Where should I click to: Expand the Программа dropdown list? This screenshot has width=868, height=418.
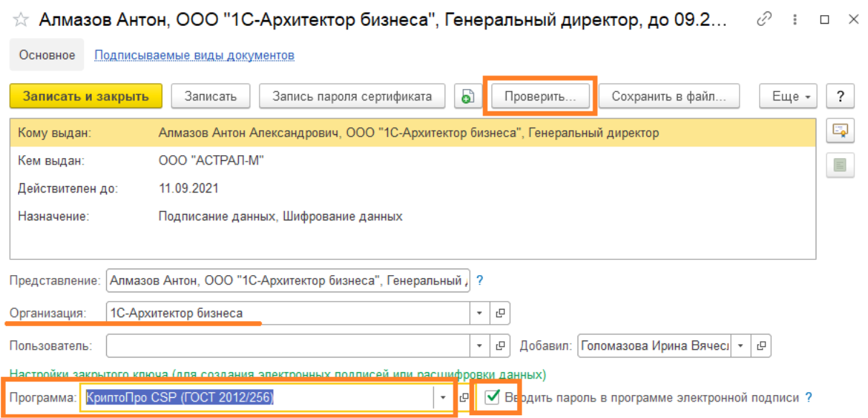(x=443, y=397)
